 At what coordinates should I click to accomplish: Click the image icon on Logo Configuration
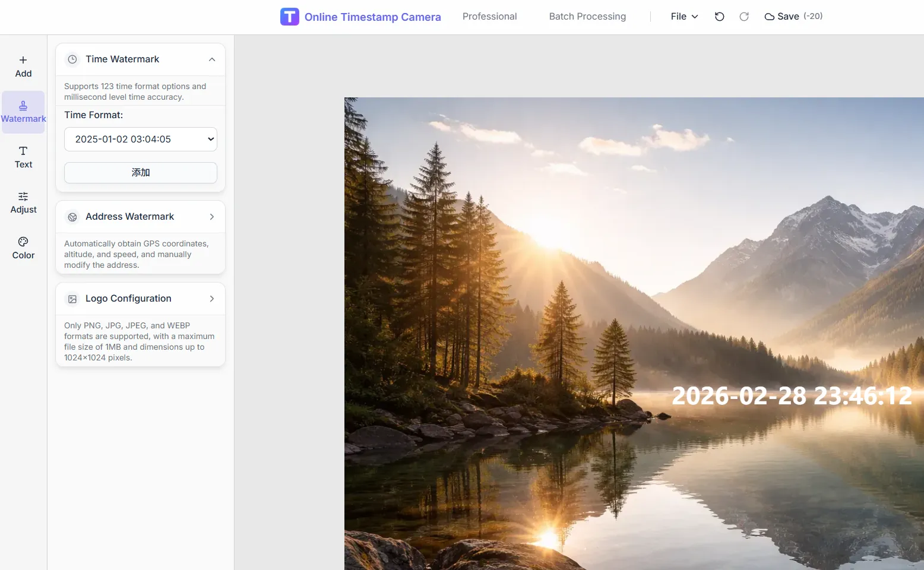click(72, 299)
